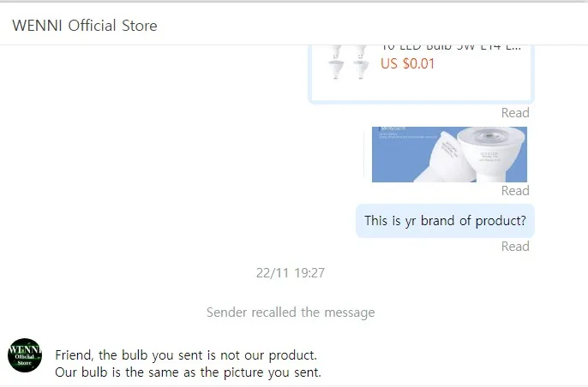Open the LED Bulb 5W E14 product title
This screenshot has width=588, height=387.
[x=451, y=48]
